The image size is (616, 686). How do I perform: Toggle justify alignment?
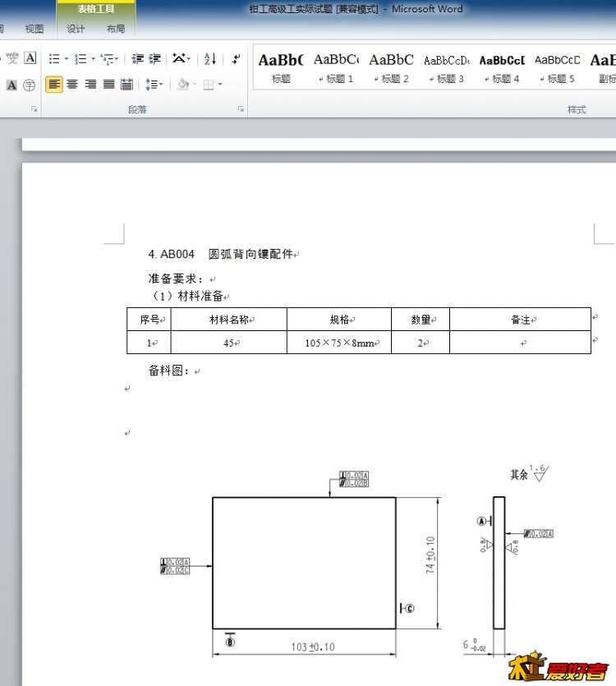click(109, 85)
